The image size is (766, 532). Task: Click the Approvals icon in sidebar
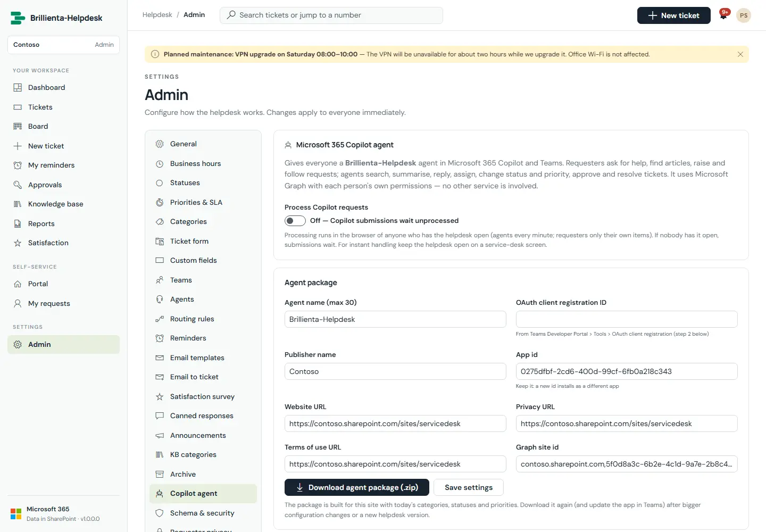[18, 185]
